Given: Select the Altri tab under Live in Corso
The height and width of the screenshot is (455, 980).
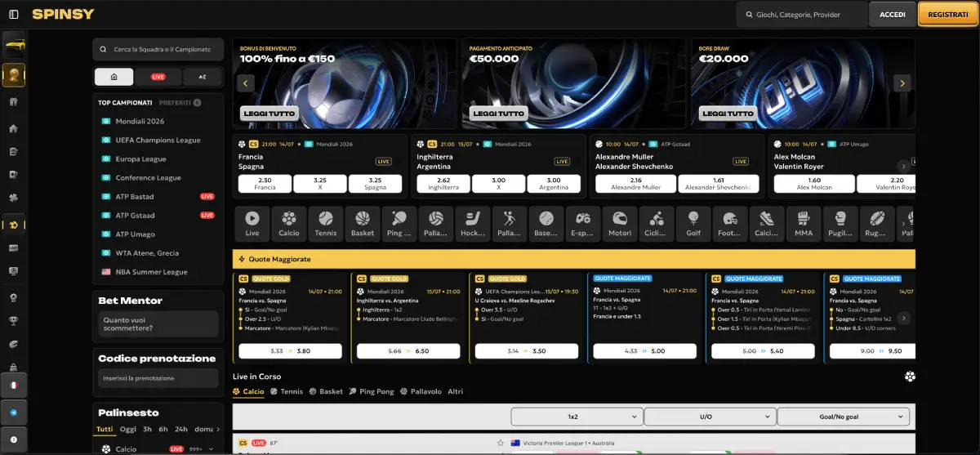Looking at the screenshot, I should [x=455, y=391].
